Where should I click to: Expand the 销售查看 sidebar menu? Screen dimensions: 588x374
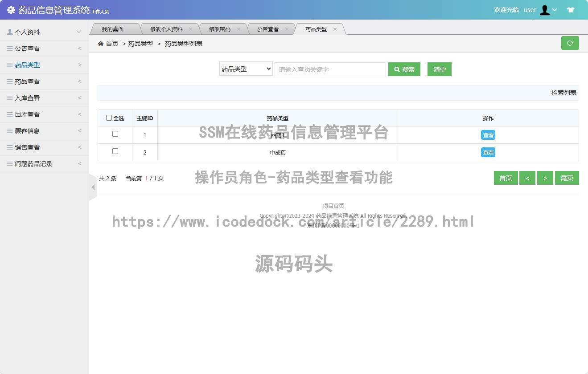[x=80, y=147]
